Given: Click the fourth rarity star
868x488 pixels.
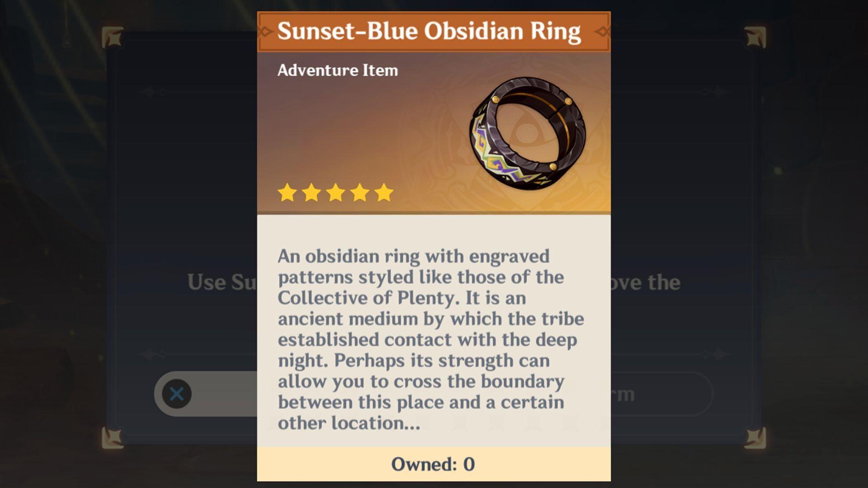Looking at the screenshot, I should tap(360, 193).
